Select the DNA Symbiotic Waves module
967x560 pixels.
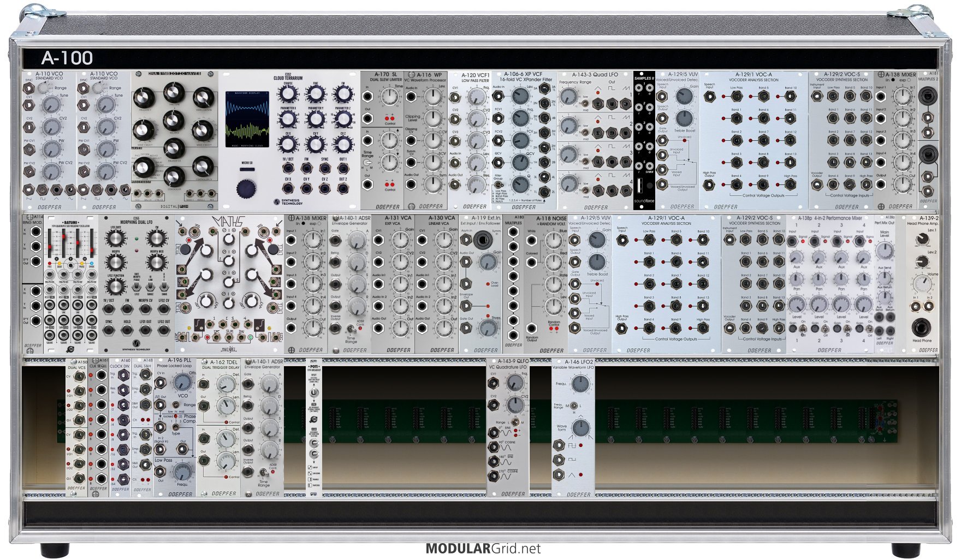coord(174,140)
